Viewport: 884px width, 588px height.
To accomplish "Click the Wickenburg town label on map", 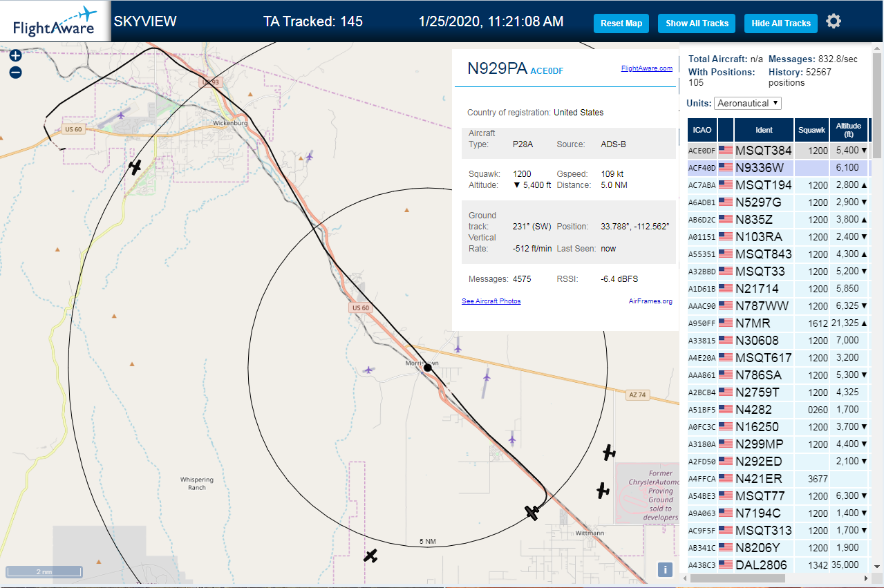I will pyautogui.click(x=230, y=123).
